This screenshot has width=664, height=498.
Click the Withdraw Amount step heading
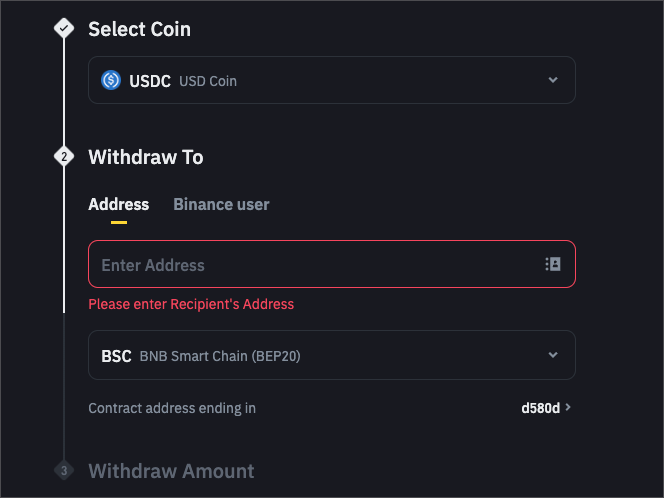tap(171, 471)
